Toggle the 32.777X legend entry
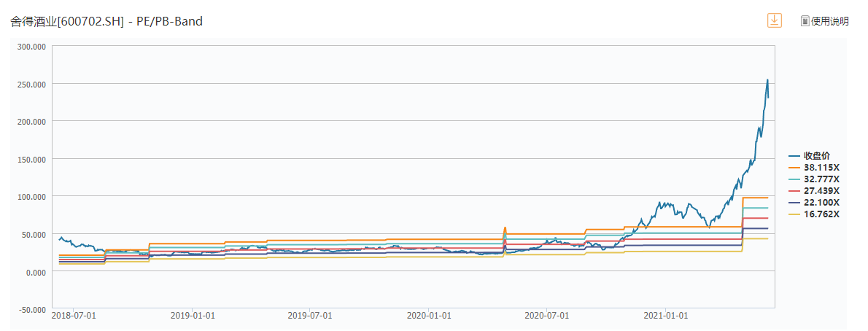Image resolution: width=868 pixels, height=331 pixels. click(x=821, y=179)
